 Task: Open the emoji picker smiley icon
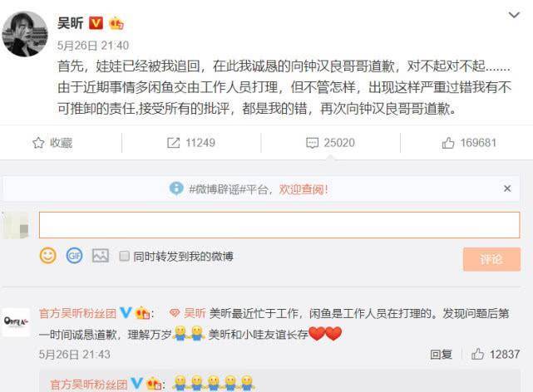(48, 256)
